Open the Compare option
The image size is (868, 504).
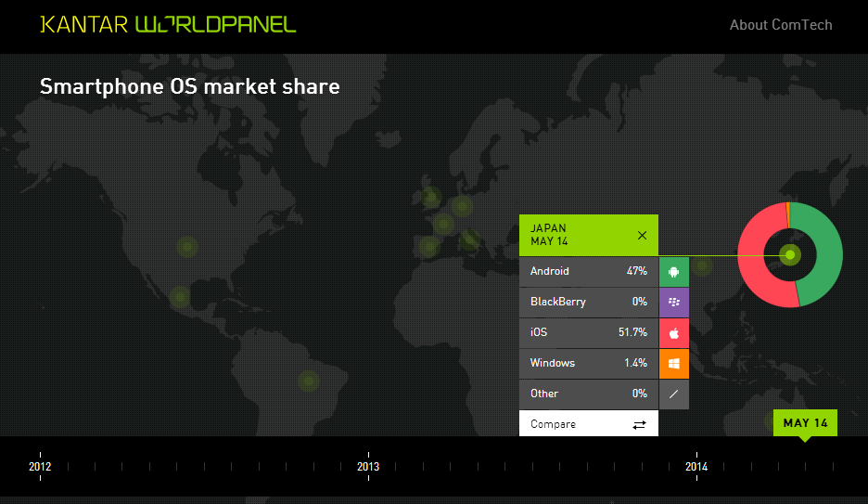click(589, 423)
